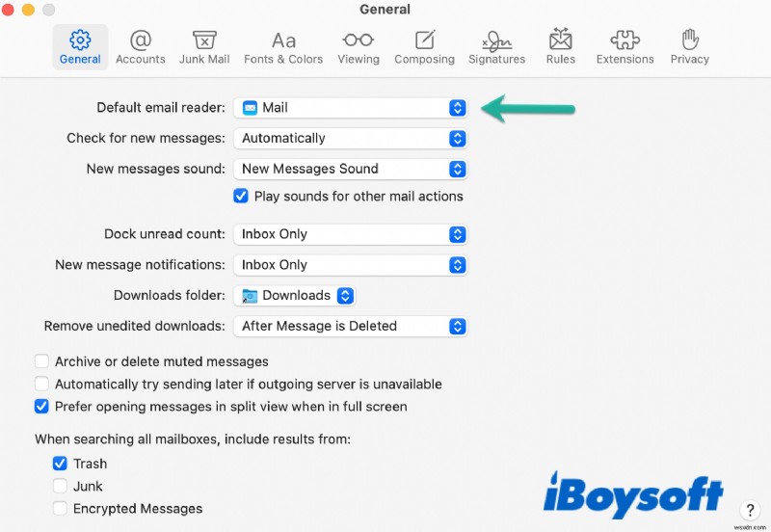Switch to Composing preferences
The height and width of the screenshot is (532, 771).
[x=424, y=47]
